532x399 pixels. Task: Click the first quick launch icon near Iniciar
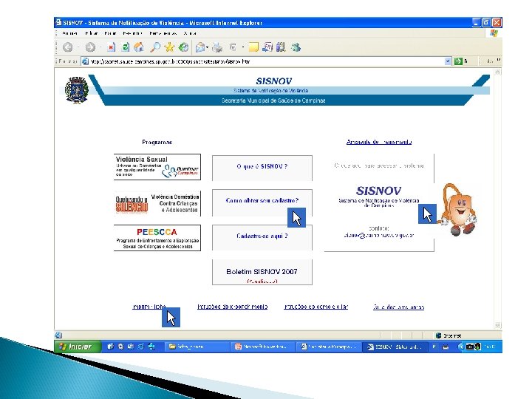[110, 347]
